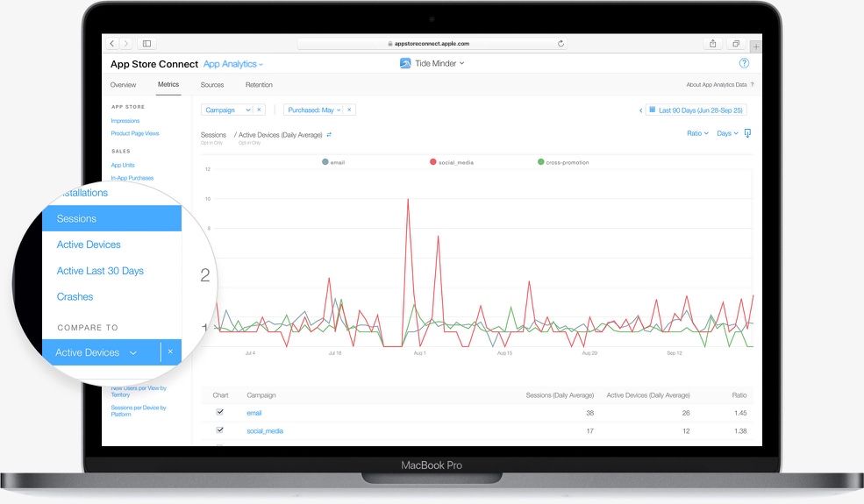Switch to the Sources tab
Screen dimensions: 864x504
pos(212,85)
